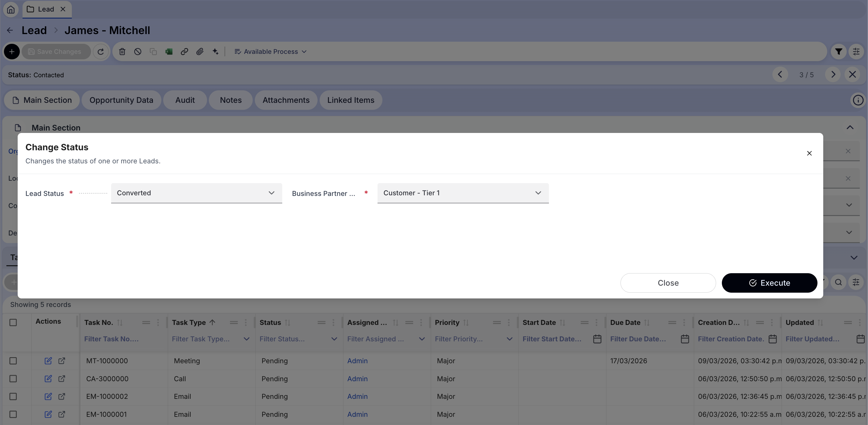This screenshot has width=868, height=425.
Task: Open the Linked Items tab
Action: (x=350, y=100)
